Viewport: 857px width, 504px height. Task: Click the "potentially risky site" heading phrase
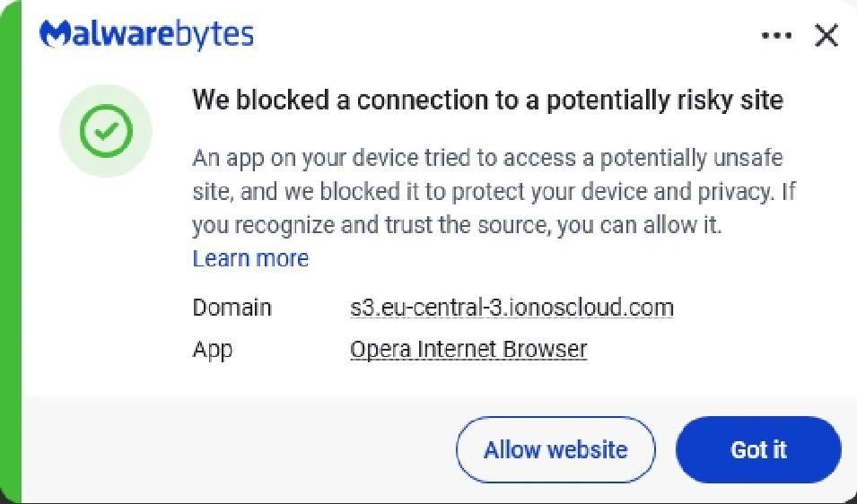coord(664,99)
